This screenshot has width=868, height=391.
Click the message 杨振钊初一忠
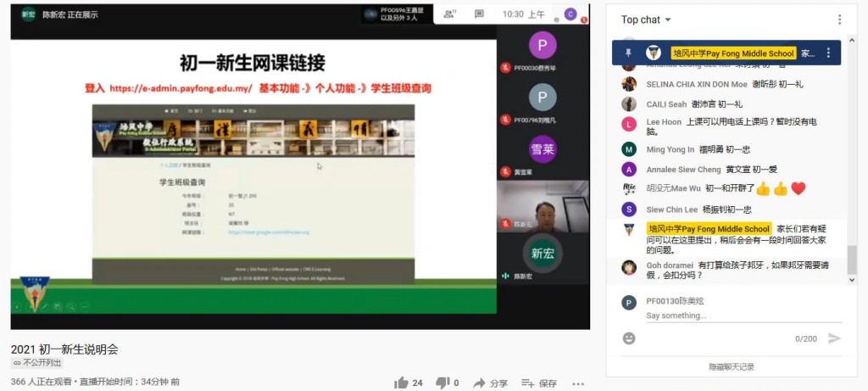(x=726, y=209)
